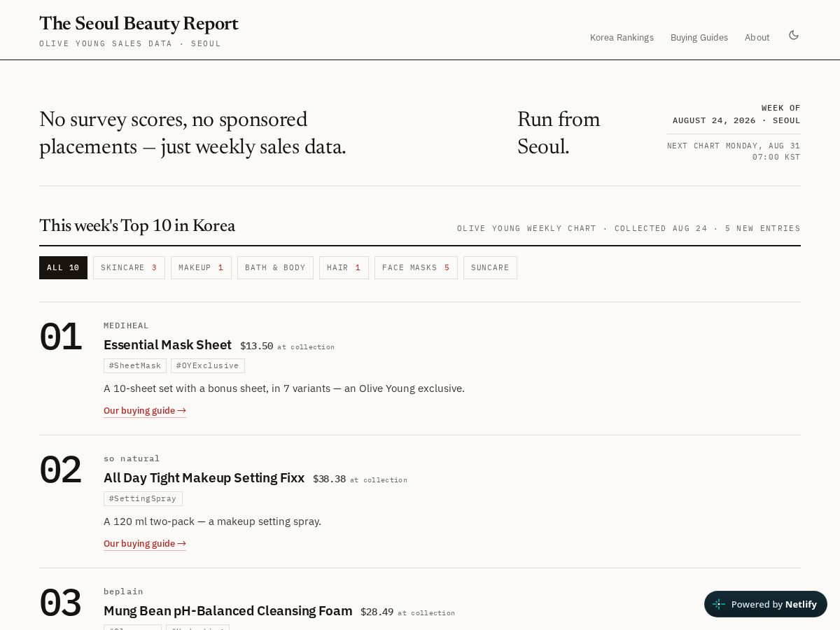Click the Essential Mask Sheet product title
This screenshot has height=630, width=840.
point(167,345)
